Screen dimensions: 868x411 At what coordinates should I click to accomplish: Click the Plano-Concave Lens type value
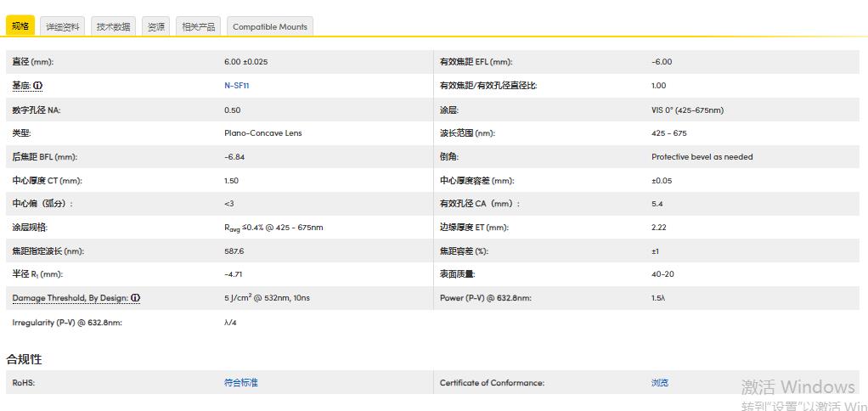262,133
